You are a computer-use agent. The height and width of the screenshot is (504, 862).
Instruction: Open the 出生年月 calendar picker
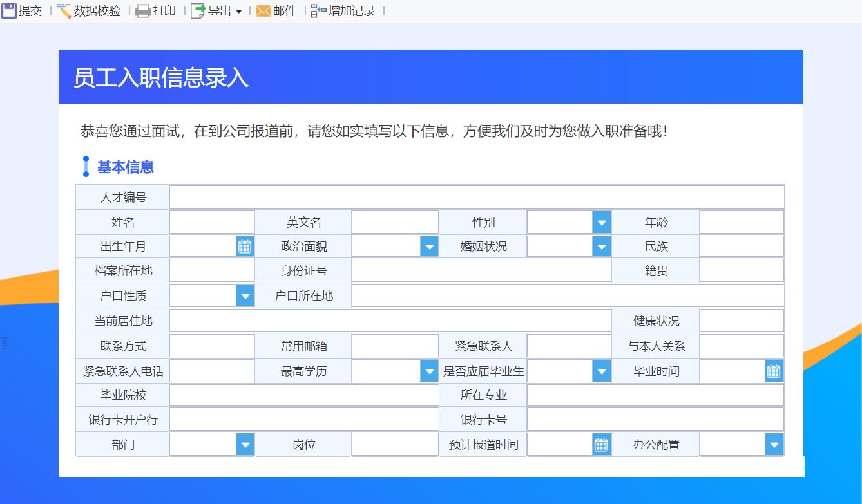(x=245, y=246)
